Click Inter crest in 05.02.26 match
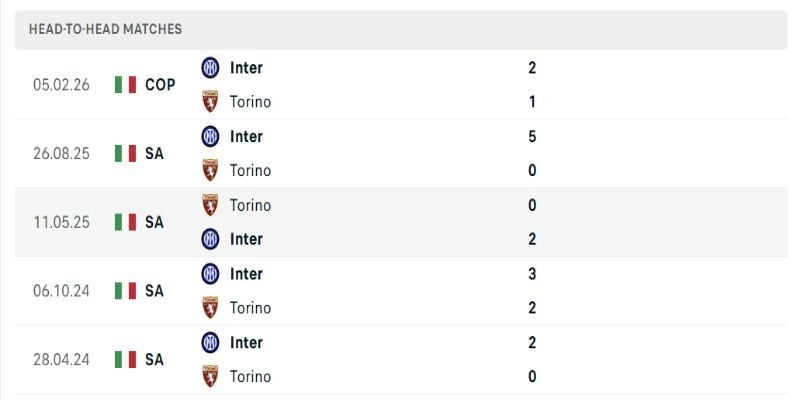 pyautogui.click(x=210, y=68)
